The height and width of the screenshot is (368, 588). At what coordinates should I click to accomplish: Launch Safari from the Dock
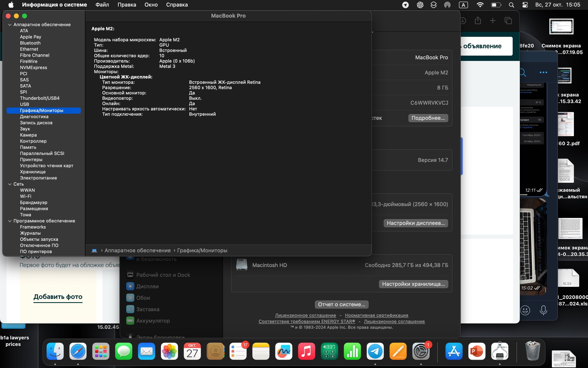(x=78, y=351)
